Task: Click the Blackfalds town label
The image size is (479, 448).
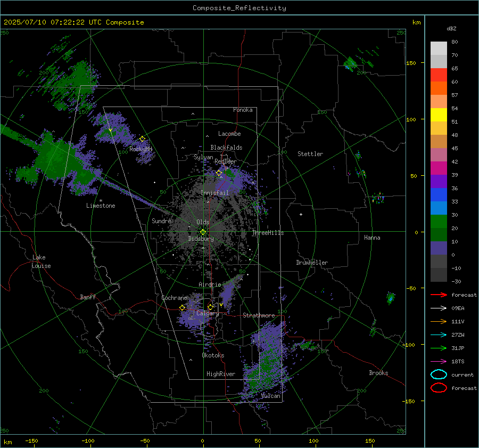Action: 226,148
